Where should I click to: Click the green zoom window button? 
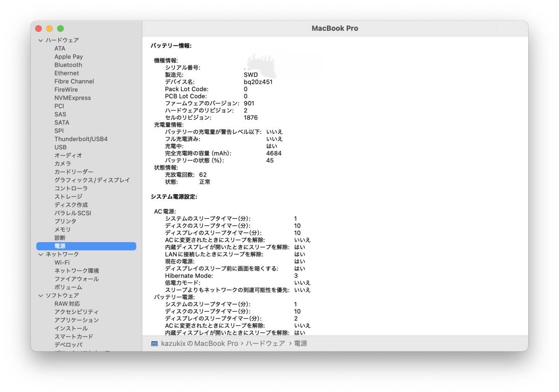tap(61, 29)
